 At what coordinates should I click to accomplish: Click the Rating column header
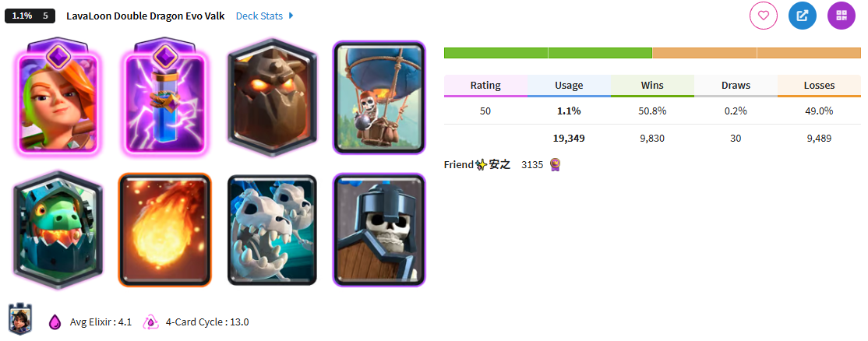[485, 86]
